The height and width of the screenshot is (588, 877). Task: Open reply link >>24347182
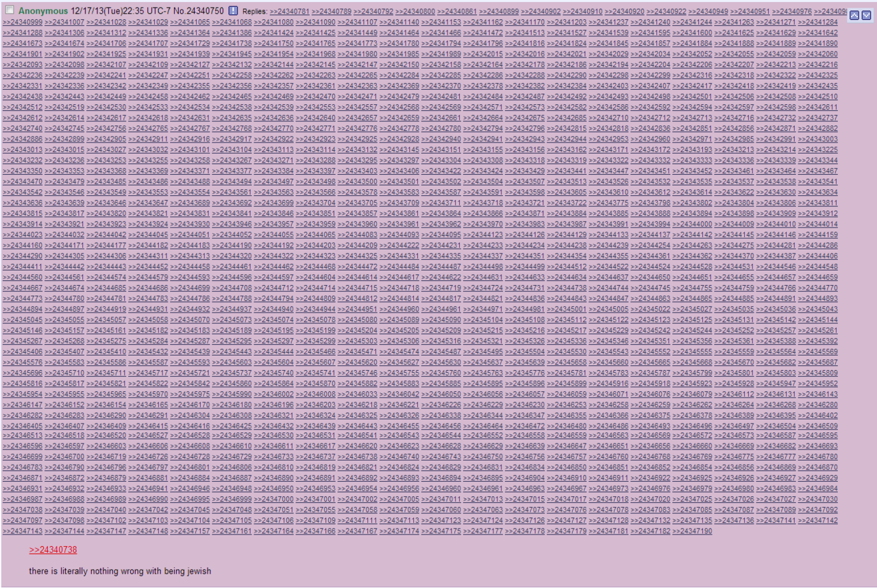click(x=650, y=532)
